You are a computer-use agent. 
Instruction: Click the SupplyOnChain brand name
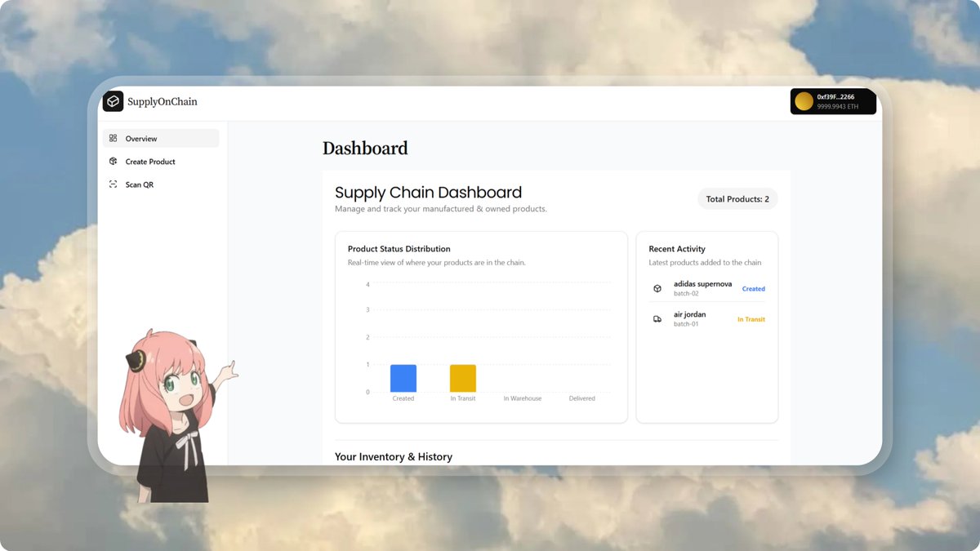coord(163,102)
